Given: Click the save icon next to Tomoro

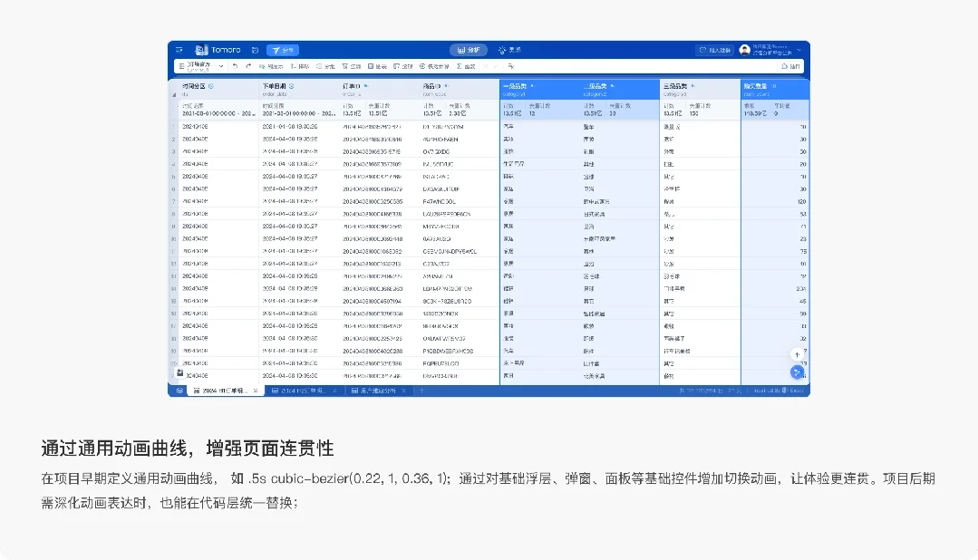Looking at the screenshot, I should click(x=255, y=50).
